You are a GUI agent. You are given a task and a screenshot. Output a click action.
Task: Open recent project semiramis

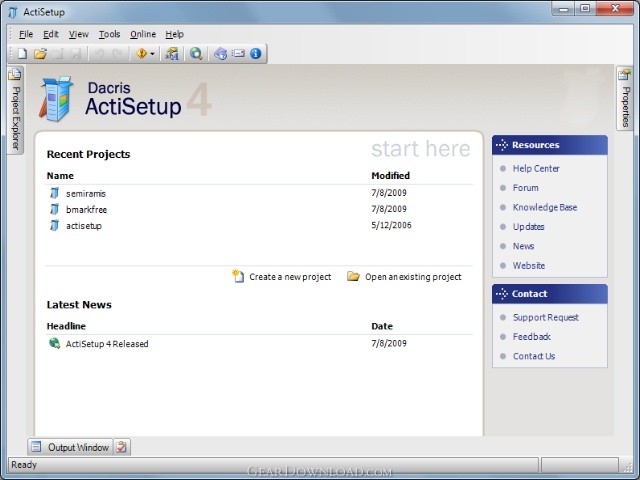(86, 193)
